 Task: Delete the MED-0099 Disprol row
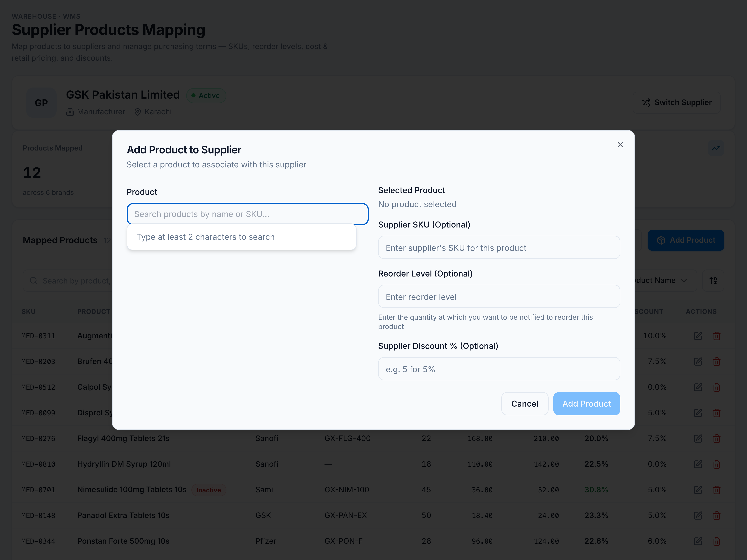[716, 413]
